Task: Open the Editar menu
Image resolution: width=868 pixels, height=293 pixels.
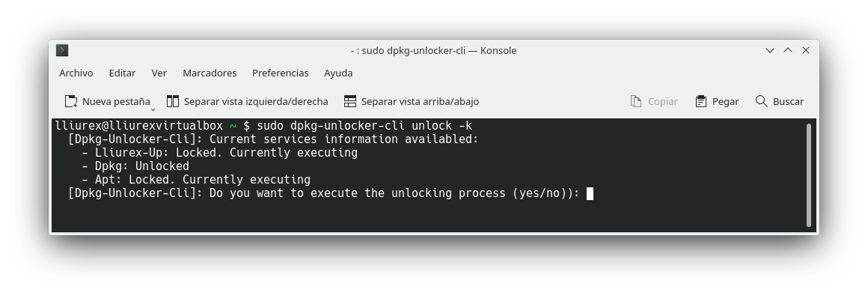Action: (x=122, y=73)
